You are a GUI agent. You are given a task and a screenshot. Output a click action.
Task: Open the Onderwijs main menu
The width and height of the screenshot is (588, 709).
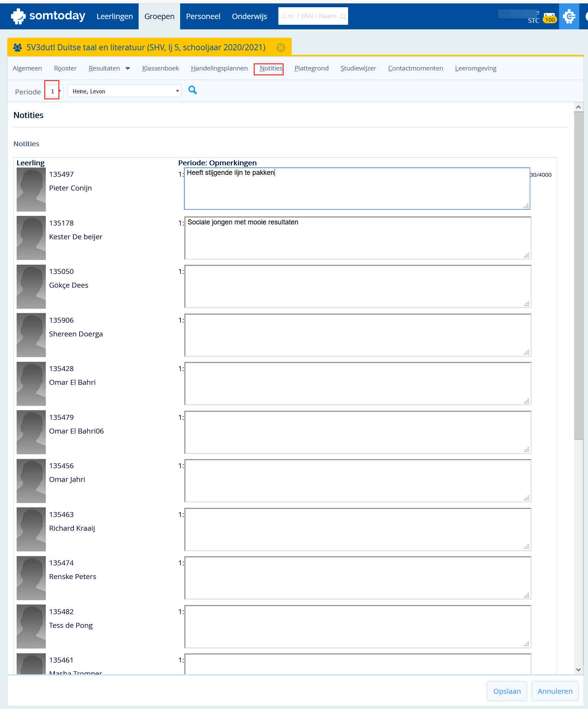pos(249,16)
